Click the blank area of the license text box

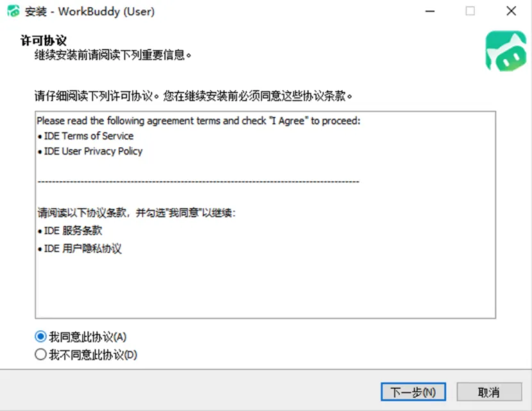pos(265,285)
